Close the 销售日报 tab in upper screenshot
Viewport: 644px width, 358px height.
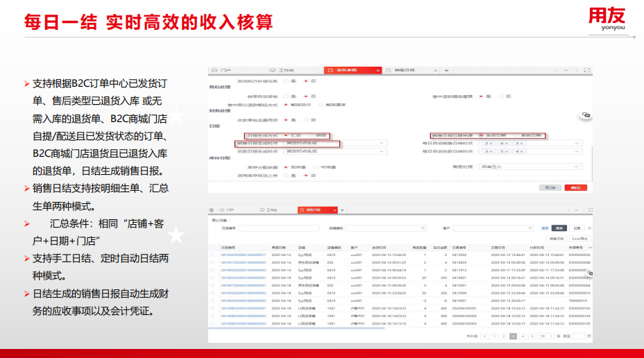436,71
